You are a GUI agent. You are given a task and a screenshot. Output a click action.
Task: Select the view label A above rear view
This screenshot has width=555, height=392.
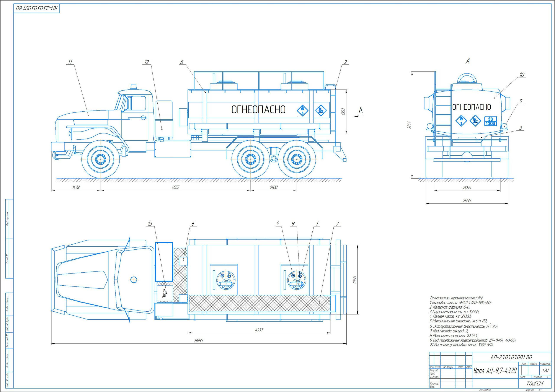click(x=468, y=61)
